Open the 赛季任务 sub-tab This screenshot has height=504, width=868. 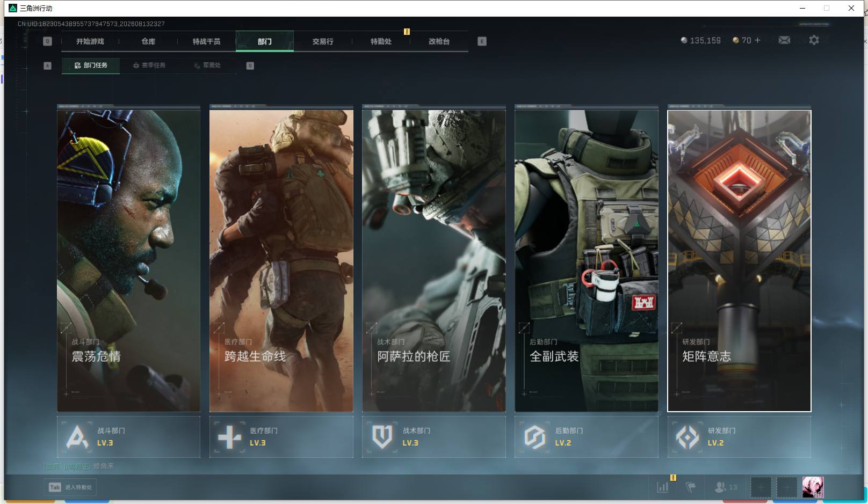(x=149, y=65)
